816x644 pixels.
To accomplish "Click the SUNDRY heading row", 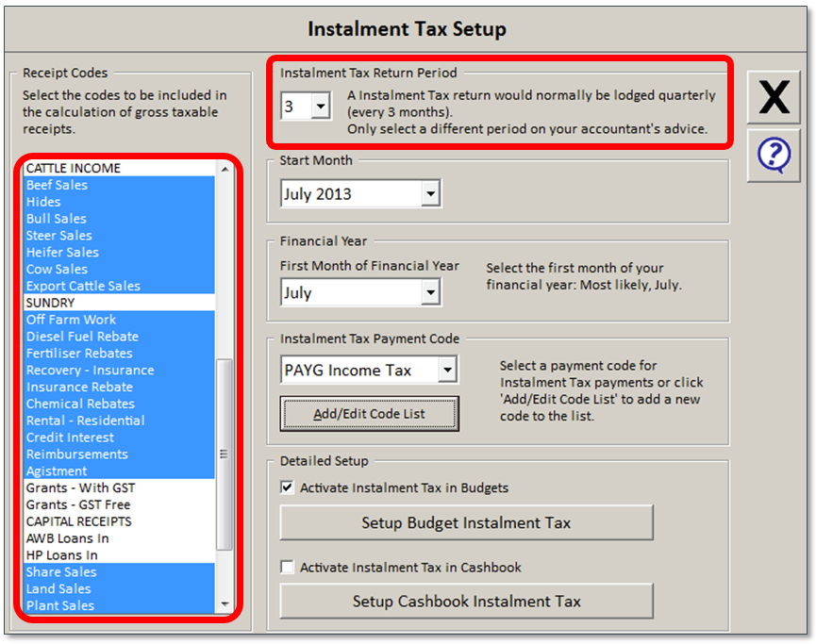I will pos(120,303).
